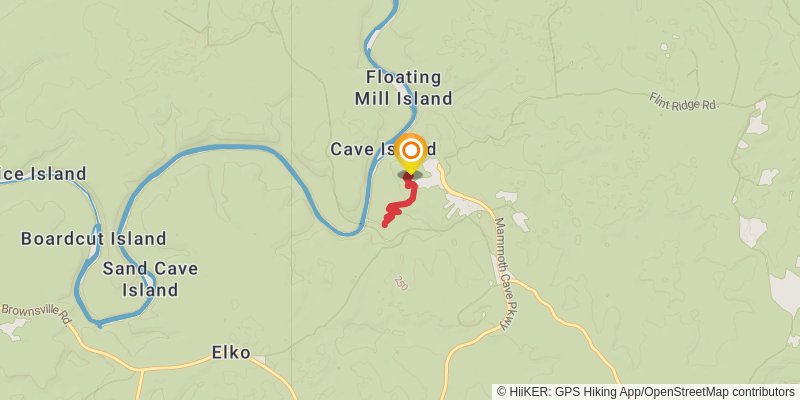Click the Cave Island map label
Screen dimensions: 800x400
tap(383, 149)
